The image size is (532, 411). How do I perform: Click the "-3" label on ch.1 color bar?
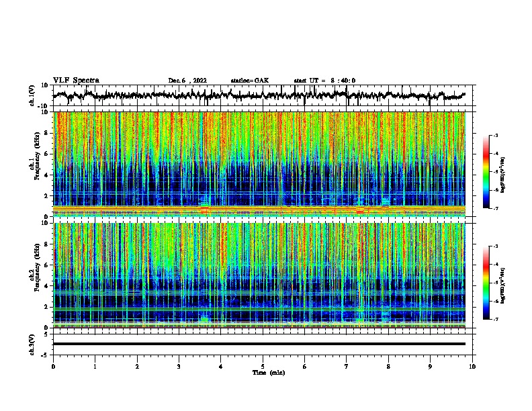tap(496, 135)
